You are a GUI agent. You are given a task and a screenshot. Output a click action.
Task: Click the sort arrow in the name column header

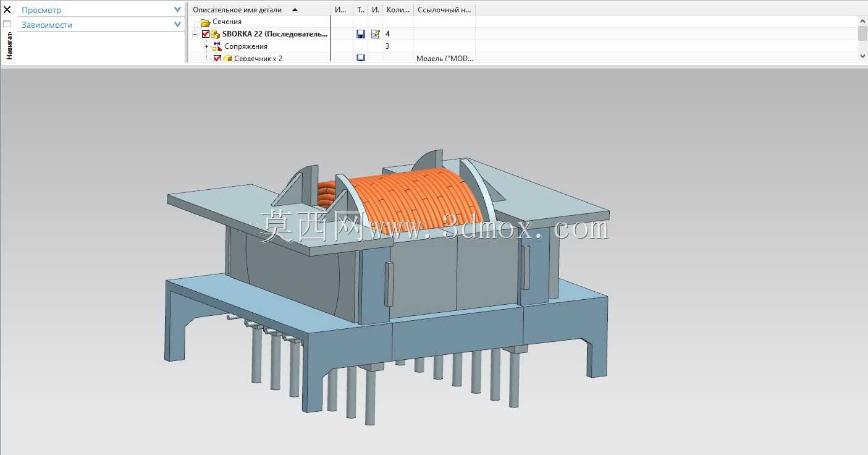click(x=295, y=10)
